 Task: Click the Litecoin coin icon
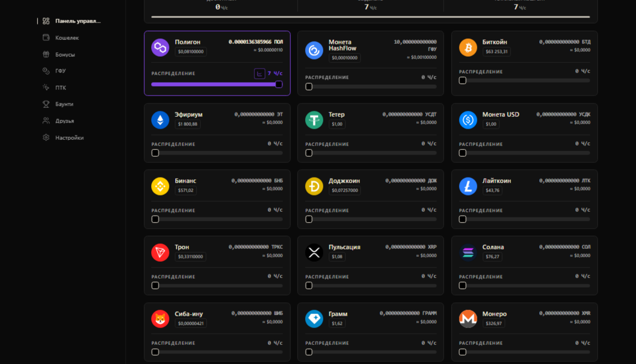tap(467, 186)
